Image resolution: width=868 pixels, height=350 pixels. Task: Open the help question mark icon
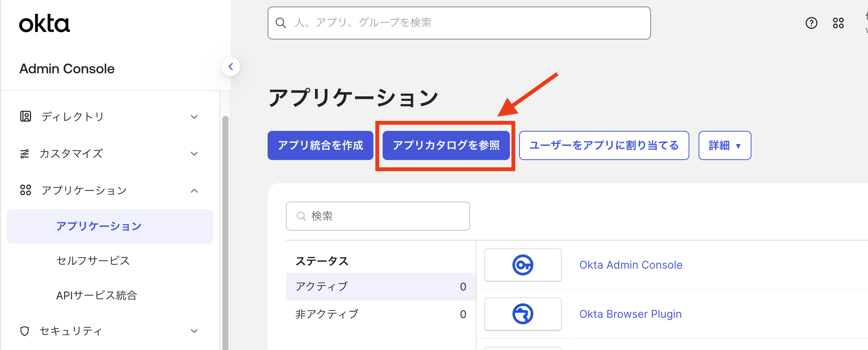click(811, 23)
